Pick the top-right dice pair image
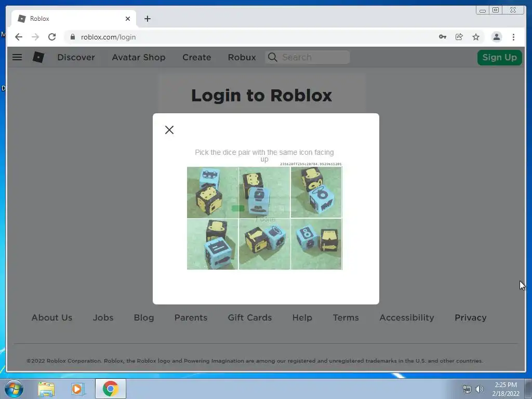Screen dimensions: 532x399 (x=316, y=192)
